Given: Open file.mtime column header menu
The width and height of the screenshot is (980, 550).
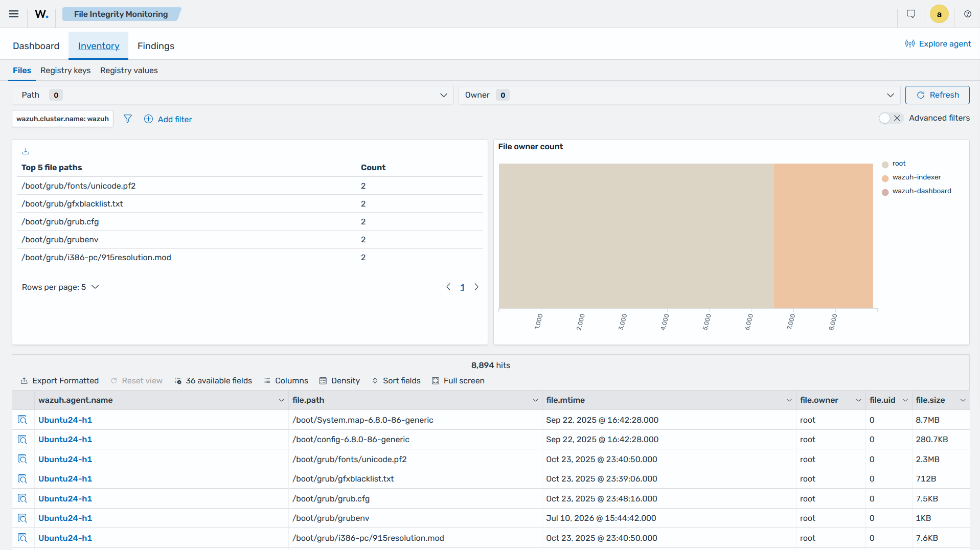Looking at the screenshot, I should point(789,400).
